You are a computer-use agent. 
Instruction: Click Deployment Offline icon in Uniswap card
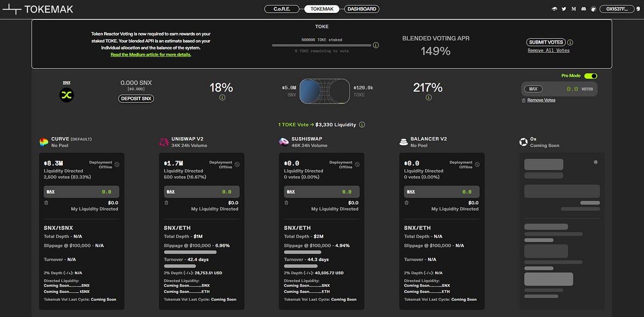pos(237,164)
